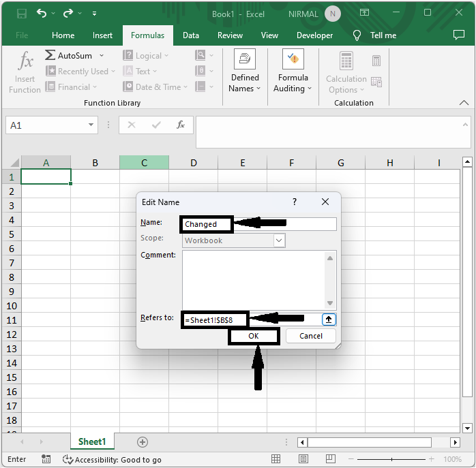Select row 5 header
Screen dimensions: 476x468
click(x=12, y=234)
